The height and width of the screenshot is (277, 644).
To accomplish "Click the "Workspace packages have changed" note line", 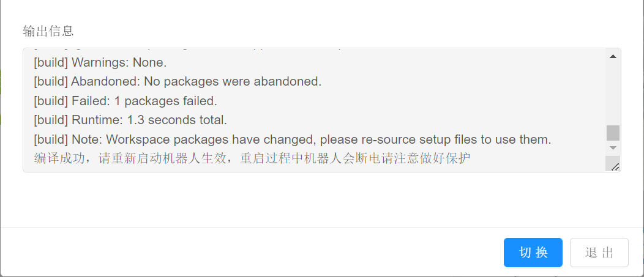I will (x=293, y=139).
